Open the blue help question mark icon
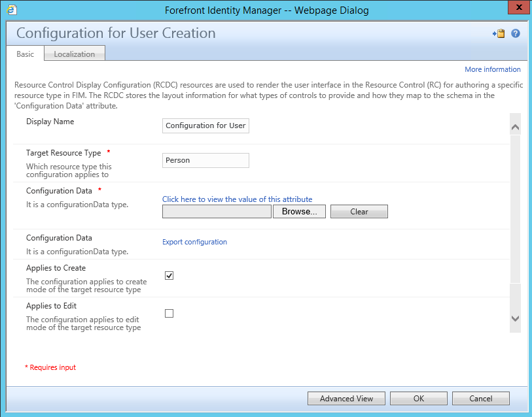 (516, 33)
